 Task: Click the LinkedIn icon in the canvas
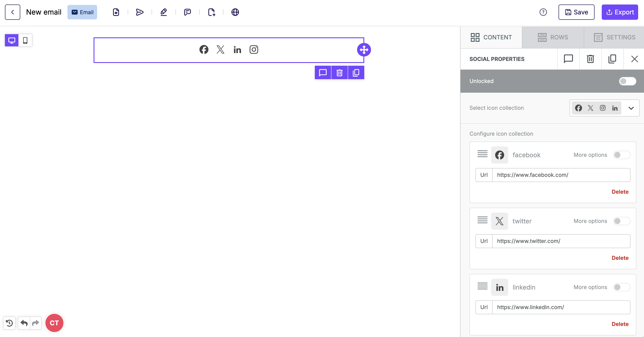point(237,50)
